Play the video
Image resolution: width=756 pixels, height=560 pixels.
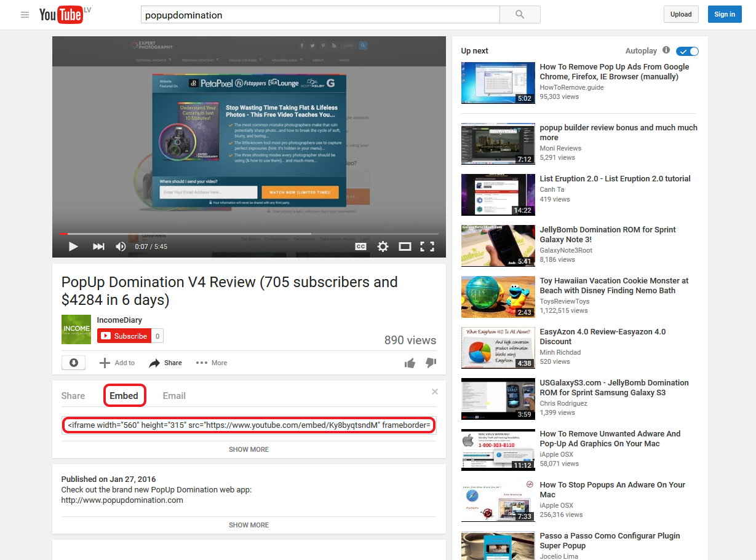(x=73, y=246)
